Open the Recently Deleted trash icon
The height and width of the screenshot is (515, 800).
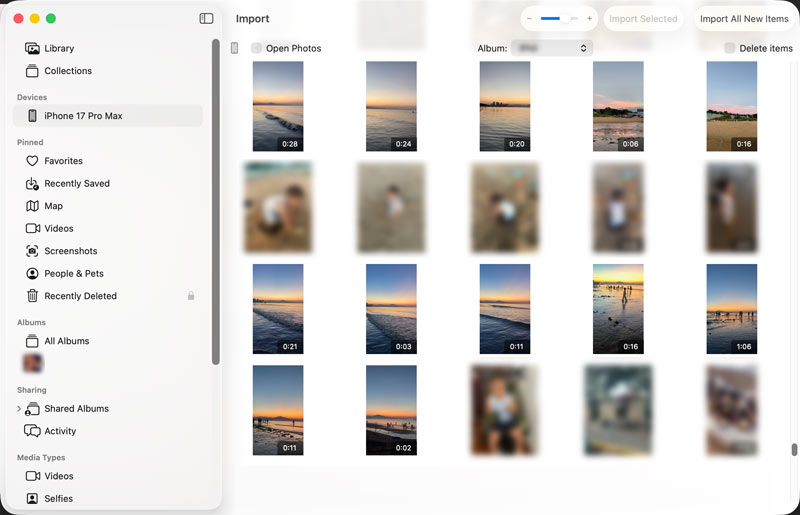(32, 296)
